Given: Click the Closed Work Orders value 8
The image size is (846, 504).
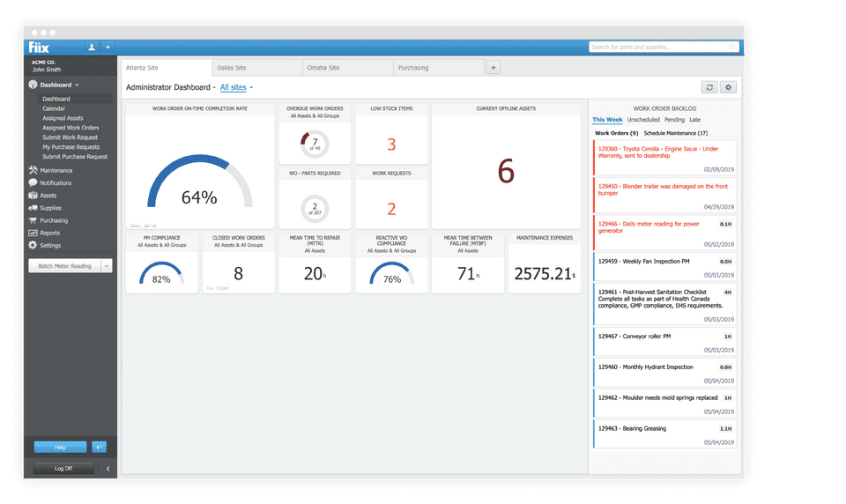Looking at the screenshot, I should click(238, 273).
